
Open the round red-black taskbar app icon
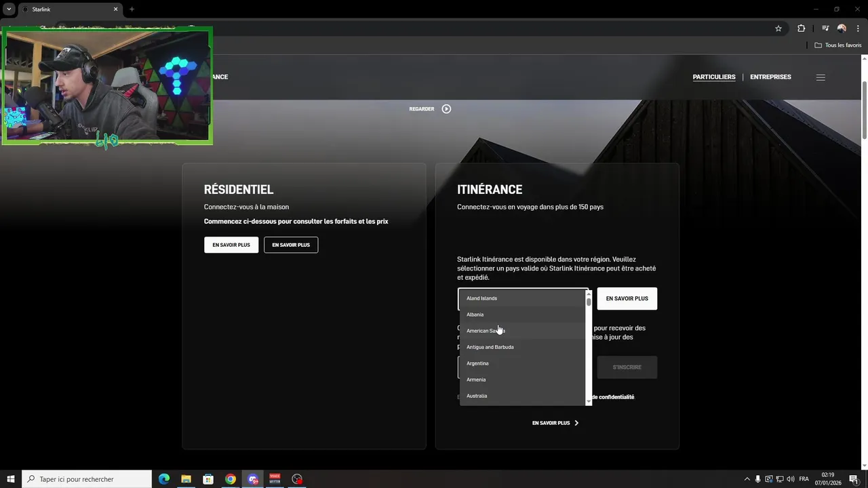click(297, 479)
